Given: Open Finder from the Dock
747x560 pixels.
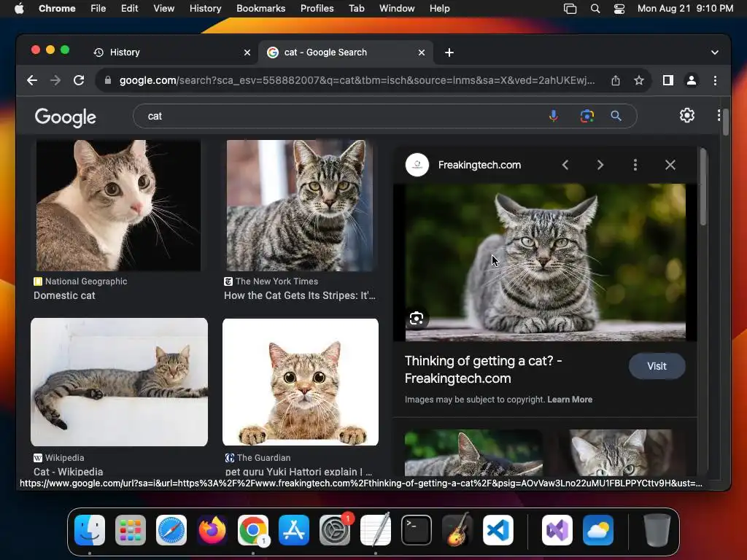Looking at the screenshot, I should [90, 530].
